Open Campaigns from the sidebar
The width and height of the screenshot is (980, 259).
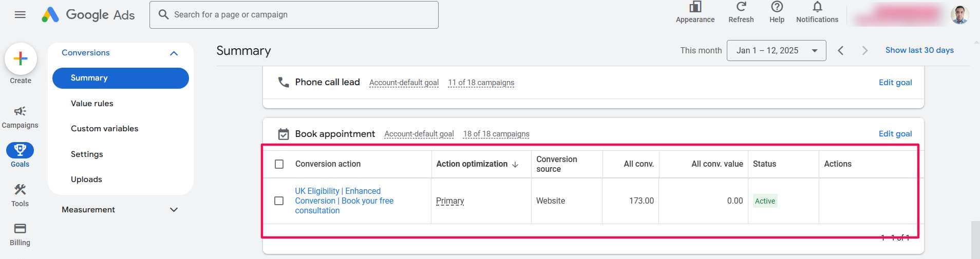coord(20,117)
